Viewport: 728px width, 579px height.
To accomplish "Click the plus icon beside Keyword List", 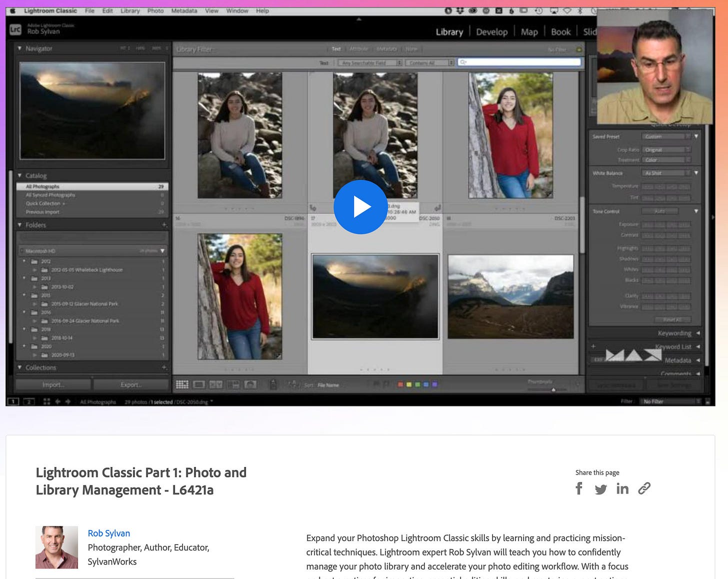I will (x=593, y=346).
